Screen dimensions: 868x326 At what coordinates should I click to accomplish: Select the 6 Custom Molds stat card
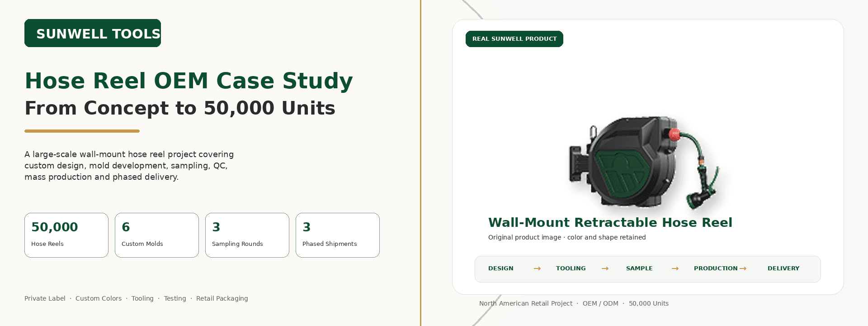pyautogui.click(x=157, y=235)
